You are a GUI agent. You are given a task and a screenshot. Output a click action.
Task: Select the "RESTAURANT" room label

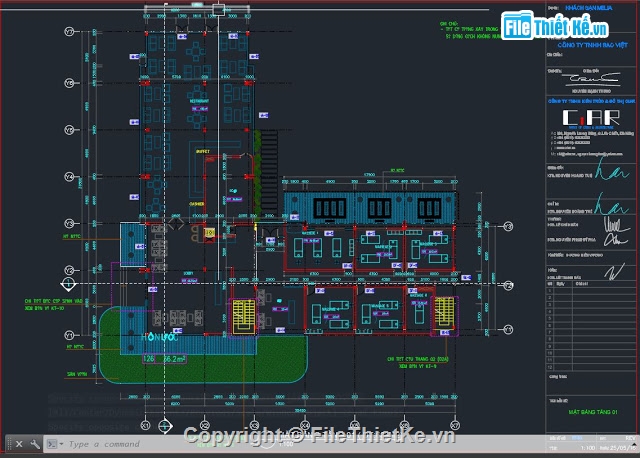(199, 101)
